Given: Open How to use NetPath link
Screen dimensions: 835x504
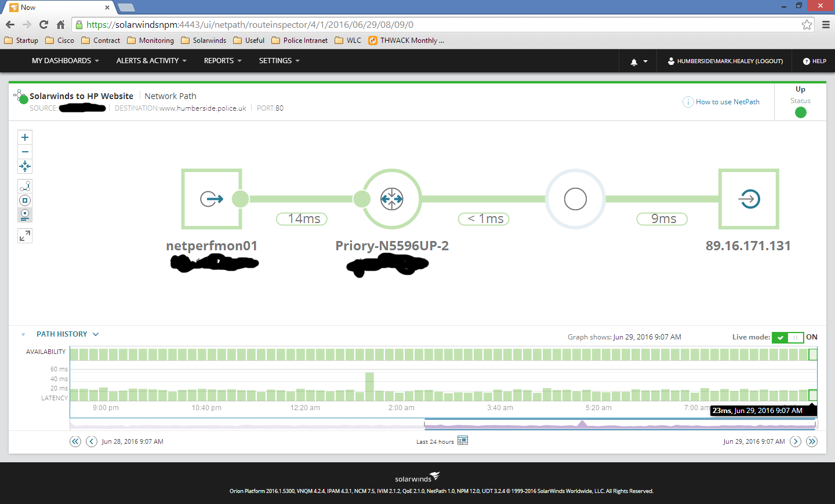Looking at the screenshot, I should point(728,102).
